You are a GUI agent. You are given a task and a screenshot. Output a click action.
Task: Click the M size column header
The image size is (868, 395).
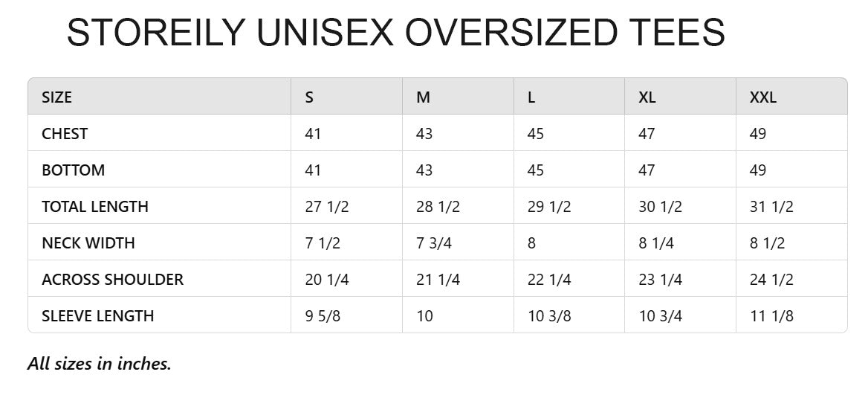tap(423, 97)
